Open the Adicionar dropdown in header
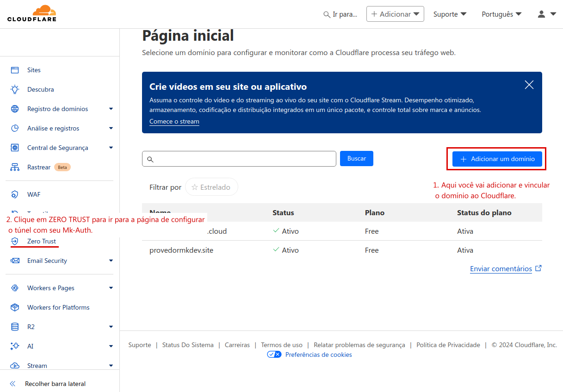 click(x=395, y=14)
